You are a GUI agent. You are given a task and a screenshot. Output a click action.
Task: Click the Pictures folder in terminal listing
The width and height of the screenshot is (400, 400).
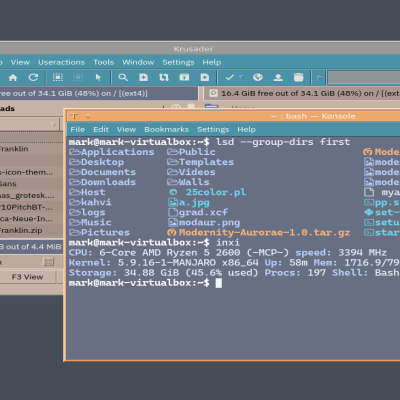coord(100,232)
